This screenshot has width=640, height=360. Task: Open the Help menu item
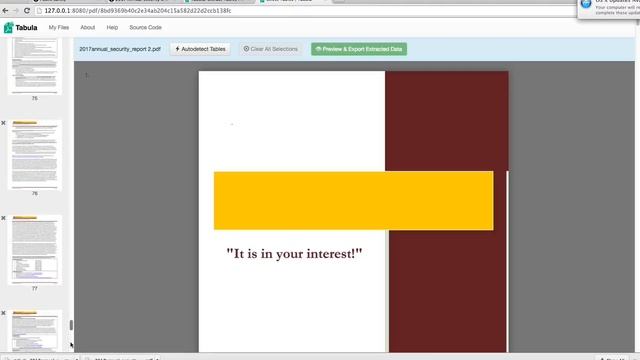pos(112,27)
